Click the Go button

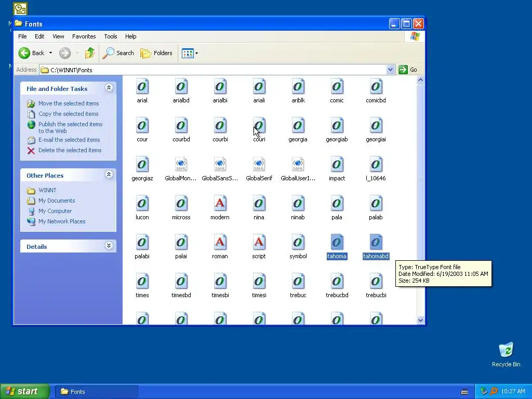pos(408,70)
